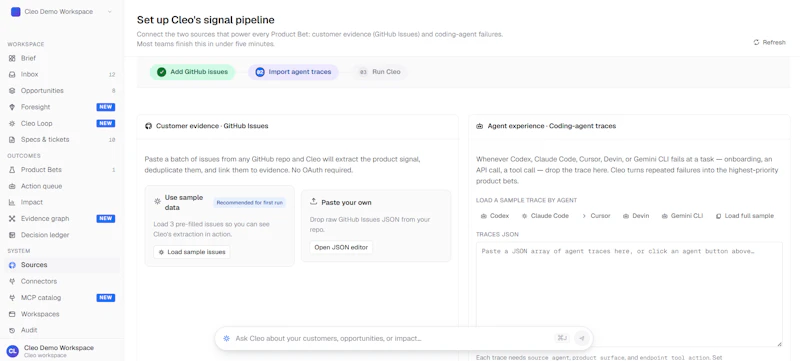Viewport: 800px width, 361px height.
Task: Click the upload icon beside Paste your own
Action: click(314, 202)
